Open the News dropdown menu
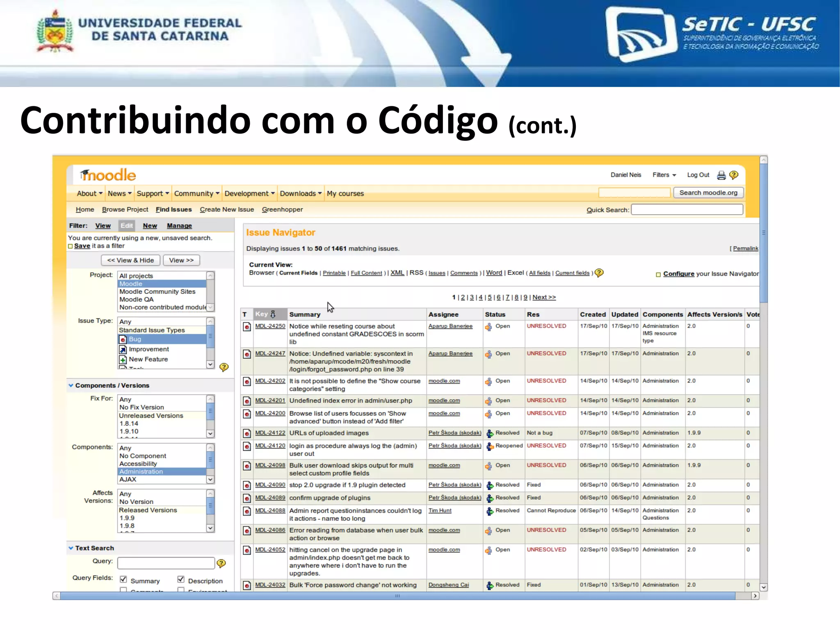 [119, 194]
